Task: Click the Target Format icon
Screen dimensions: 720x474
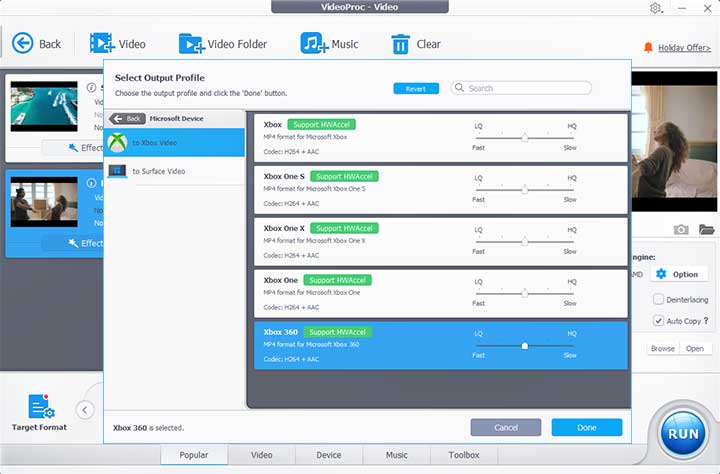Action: click(40, 406)
